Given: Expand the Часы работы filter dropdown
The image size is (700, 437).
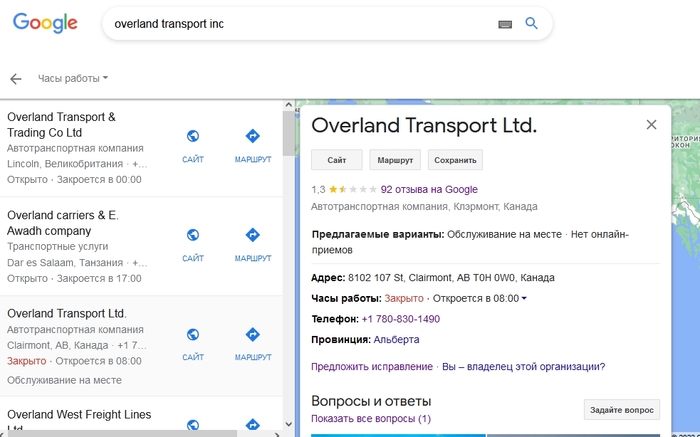Looking at the screenshot, I should click(73, 78).
